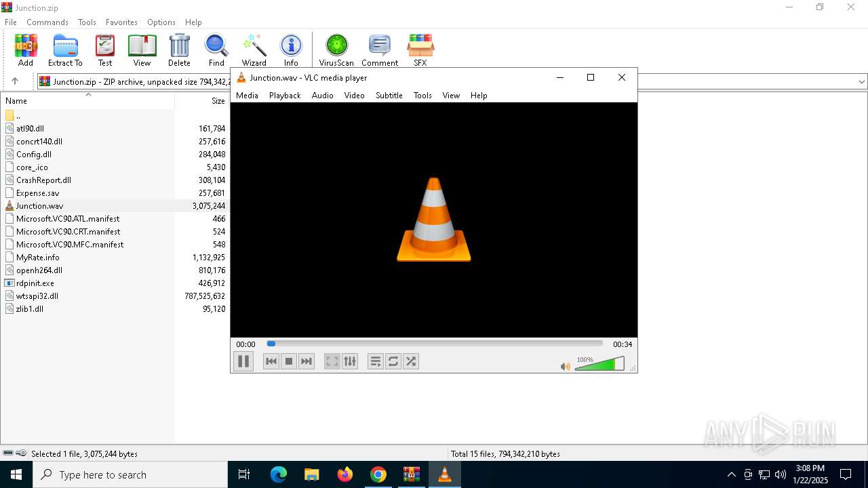The height and width of the screenshot is (488, 868).
Task: Open the WinRAR File menu
Action: [11, 22]
